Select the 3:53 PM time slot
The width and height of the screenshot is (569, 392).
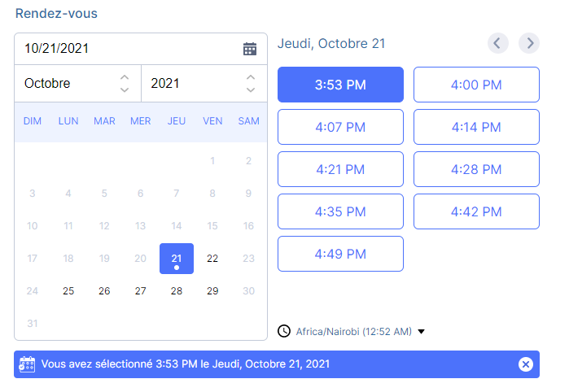point(340,85)
